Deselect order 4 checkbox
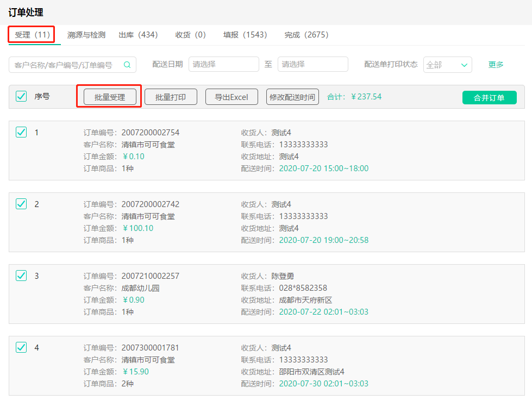 [x=21, y=347]
